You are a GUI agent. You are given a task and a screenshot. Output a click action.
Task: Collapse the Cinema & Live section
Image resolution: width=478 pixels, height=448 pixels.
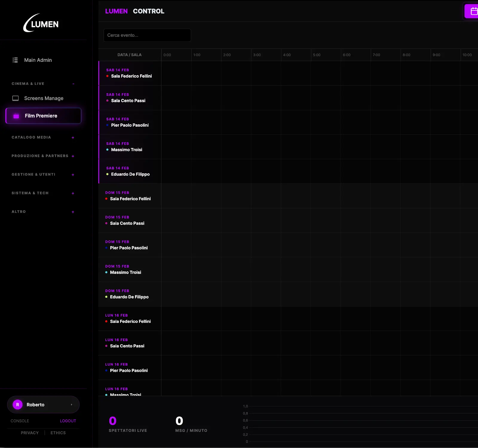click(73, 84)
